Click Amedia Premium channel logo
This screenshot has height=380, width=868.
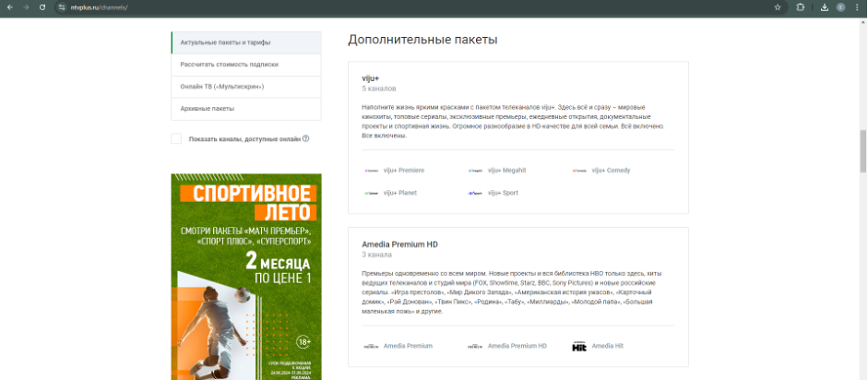pyautogui.click(x=371, y=346)
